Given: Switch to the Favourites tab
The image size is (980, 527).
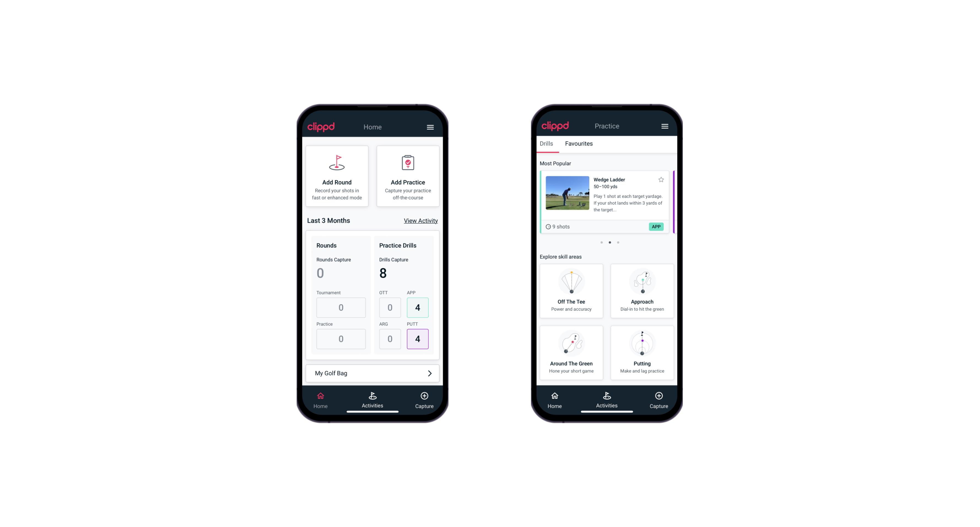Looking at the screenshot, I should 579,143.
